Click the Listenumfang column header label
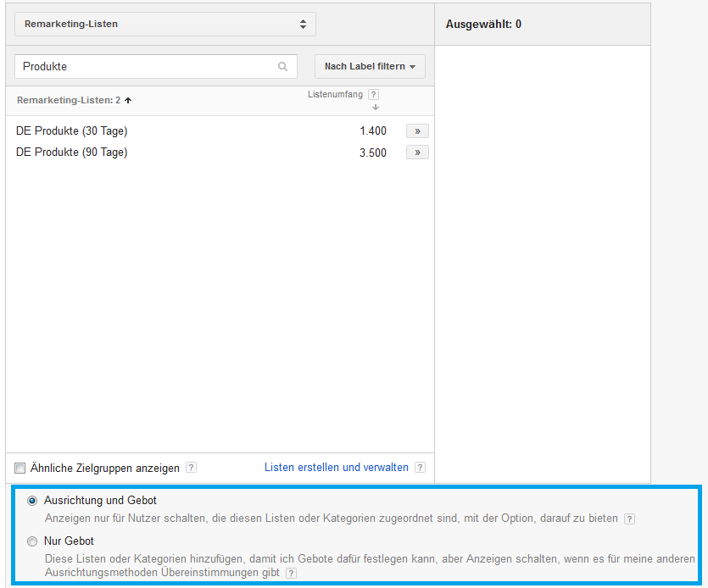The width and height of the screenshot is (708, 588). [x=335, y=95]
